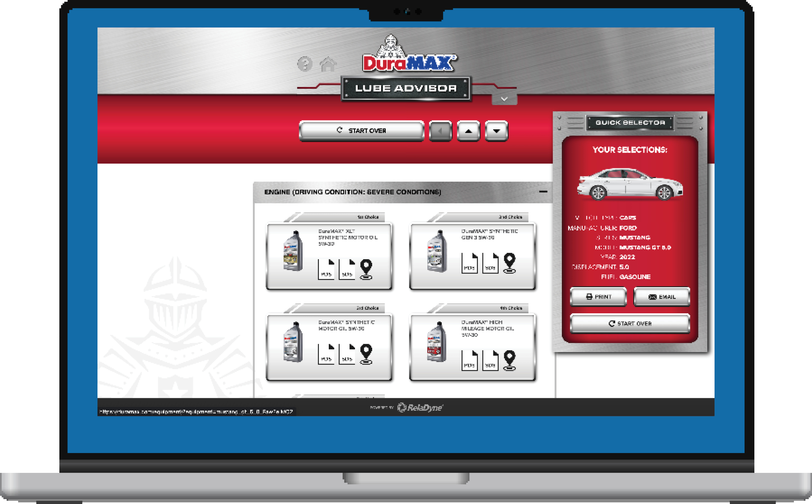Expand the chevron tab under the header
The width and height of the screenshot is (812, 504).
(x=504, y=99)
